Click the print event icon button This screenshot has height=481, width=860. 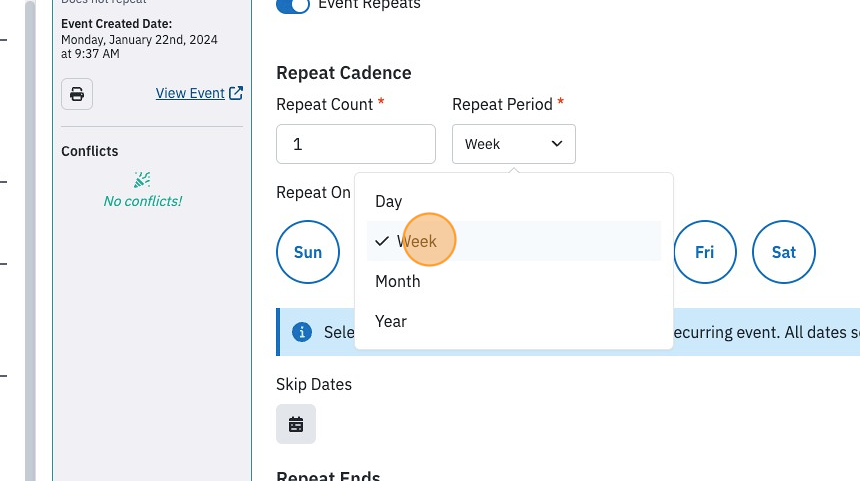pos(77,94)
